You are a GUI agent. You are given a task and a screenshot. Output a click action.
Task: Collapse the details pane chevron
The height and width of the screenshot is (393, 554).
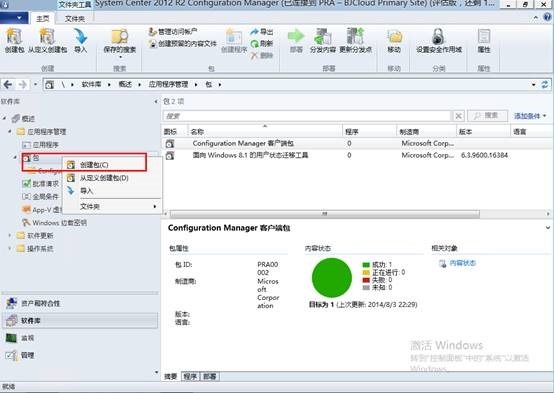(x=548, y=228)
